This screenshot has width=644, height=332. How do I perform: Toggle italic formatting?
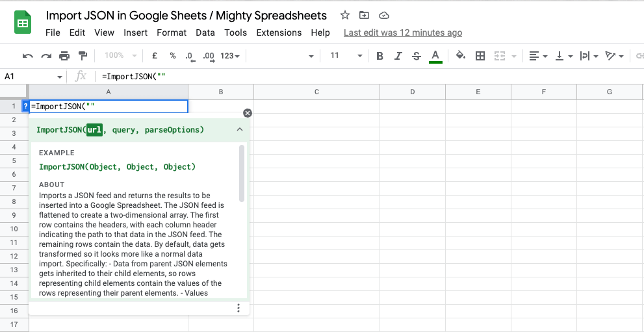[398, 56]
